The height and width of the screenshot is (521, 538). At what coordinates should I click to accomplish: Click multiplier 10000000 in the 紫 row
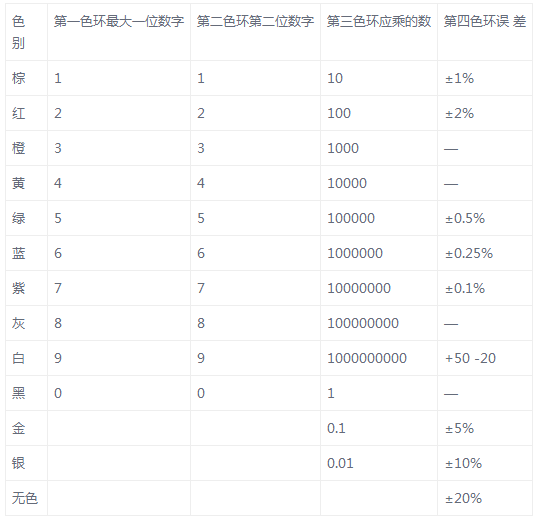359,289
